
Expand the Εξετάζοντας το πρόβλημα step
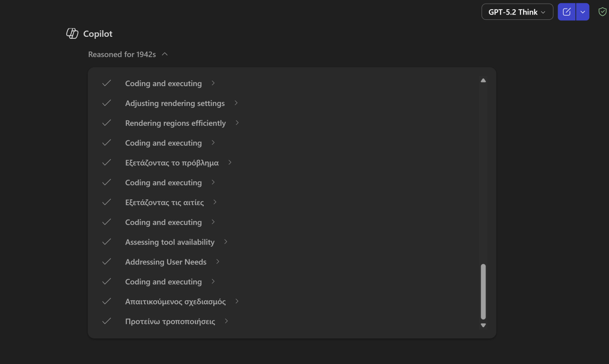[x=230, y=163]
